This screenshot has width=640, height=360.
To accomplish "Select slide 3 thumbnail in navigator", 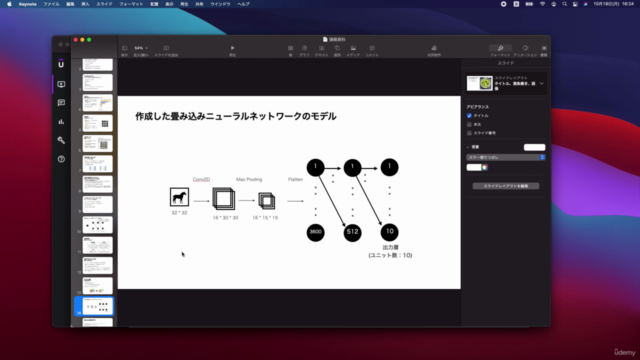I will [x=98, y=82].
